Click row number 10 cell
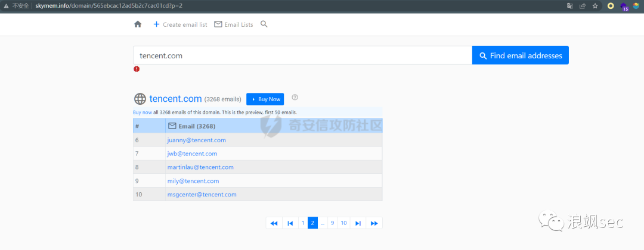The height and width of the screenshot is (250, 644). 149,194
